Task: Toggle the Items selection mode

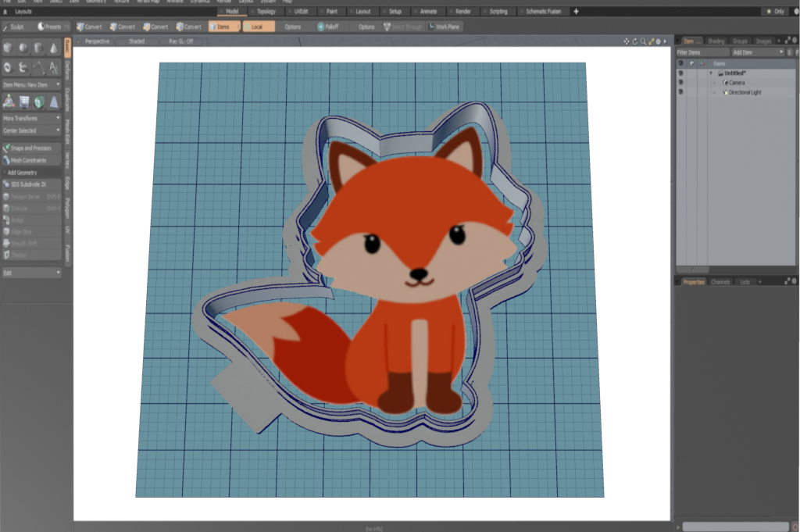Action: click(x=223, y=27)
